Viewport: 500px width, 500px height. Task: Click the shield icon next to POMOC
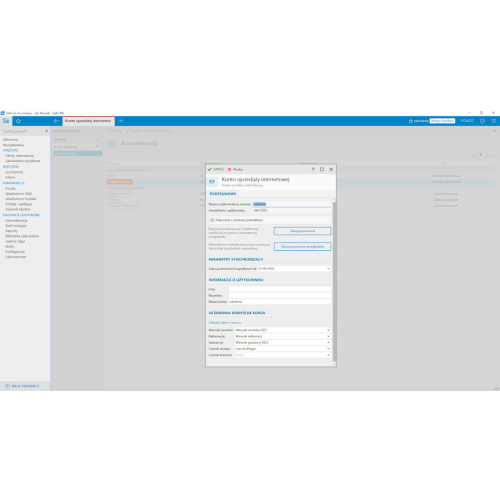click(x=482, y=121)
